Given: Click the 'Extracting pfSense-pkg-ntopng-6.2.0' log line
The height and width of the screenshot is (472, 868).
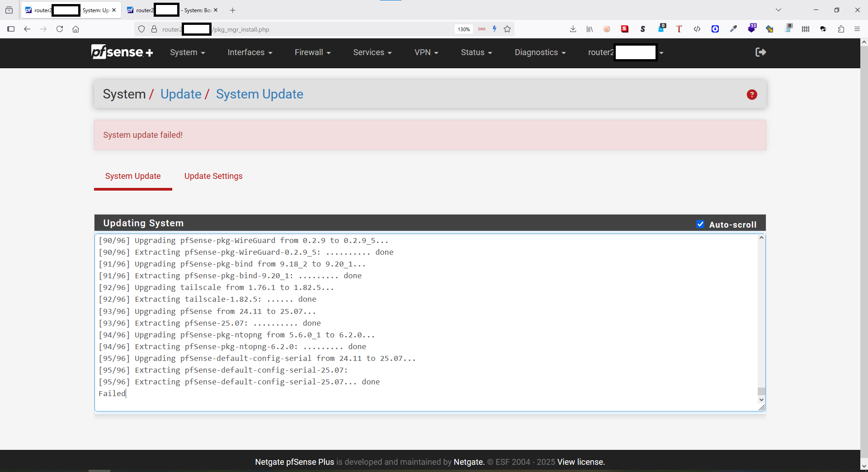Looking at the screenshot, I should (232, 346).
